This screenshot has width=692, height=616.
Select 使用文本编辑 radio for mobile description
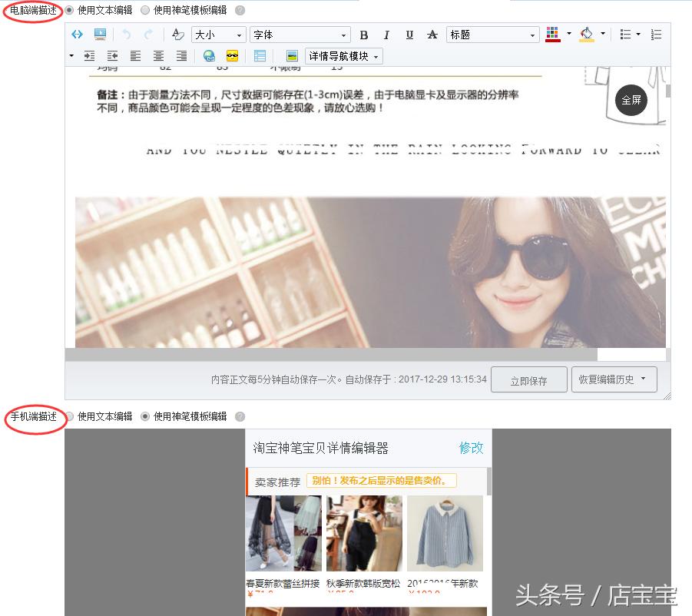pyautogui.click(x=71, y=416)
